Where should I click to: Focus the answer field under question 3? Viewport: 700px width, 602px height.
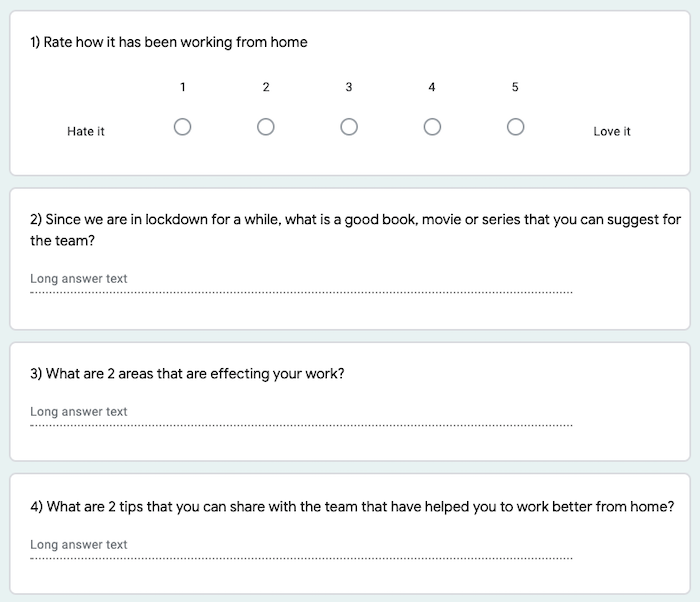tap(301, 414)
